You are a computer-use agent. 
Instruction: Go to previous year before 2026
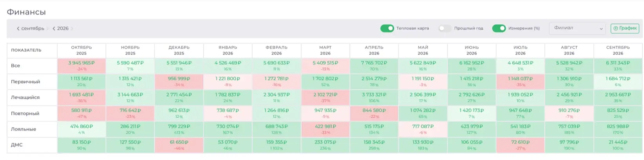coord(54,29)
